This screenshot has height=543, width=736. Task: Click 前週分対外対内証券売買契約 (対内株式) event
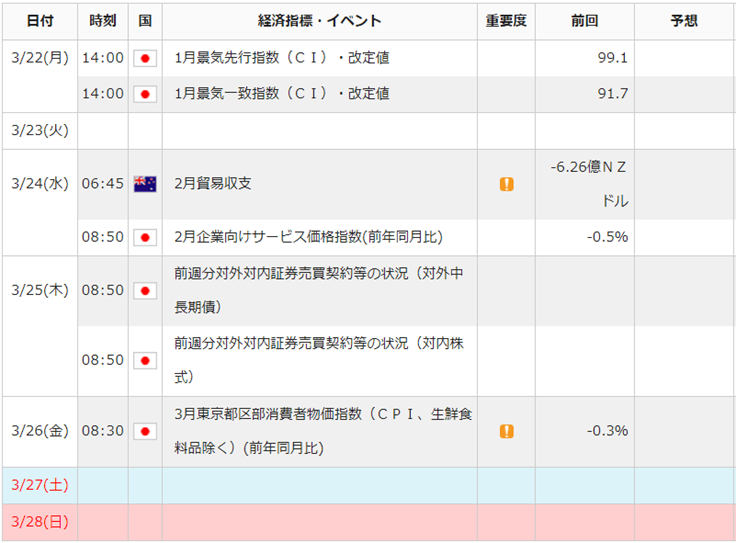tap(319, 360)
